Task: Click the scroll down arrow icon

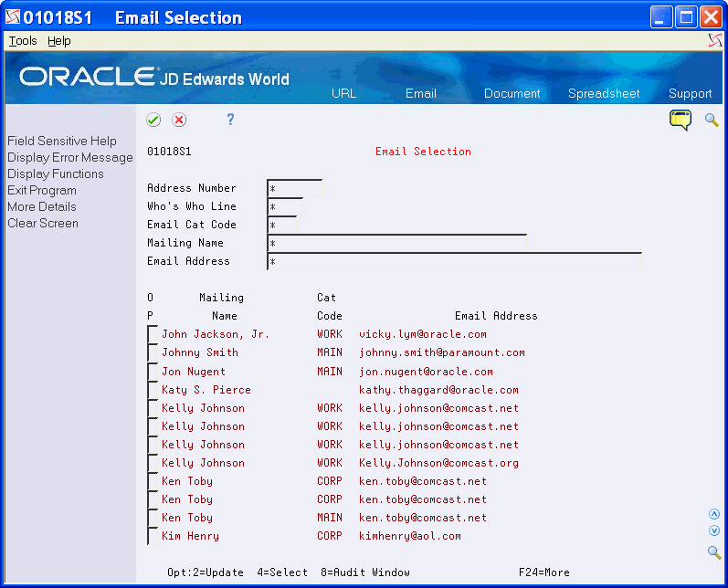Action: point(714,530)
